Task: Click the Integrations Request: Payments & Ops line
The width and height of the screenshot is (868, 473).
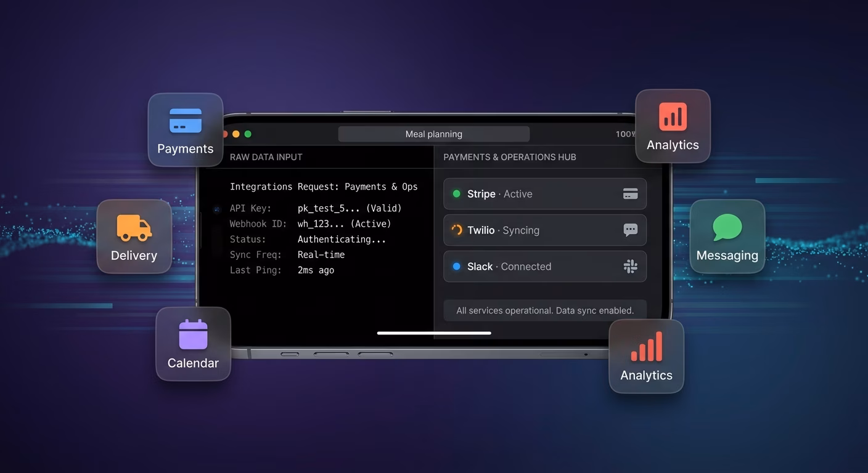Action: tap(324, 187)
